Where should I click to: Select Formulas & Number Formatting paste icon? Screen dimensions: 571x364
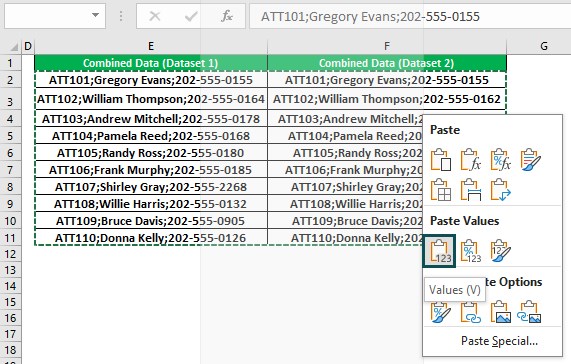tap(500, 159)
